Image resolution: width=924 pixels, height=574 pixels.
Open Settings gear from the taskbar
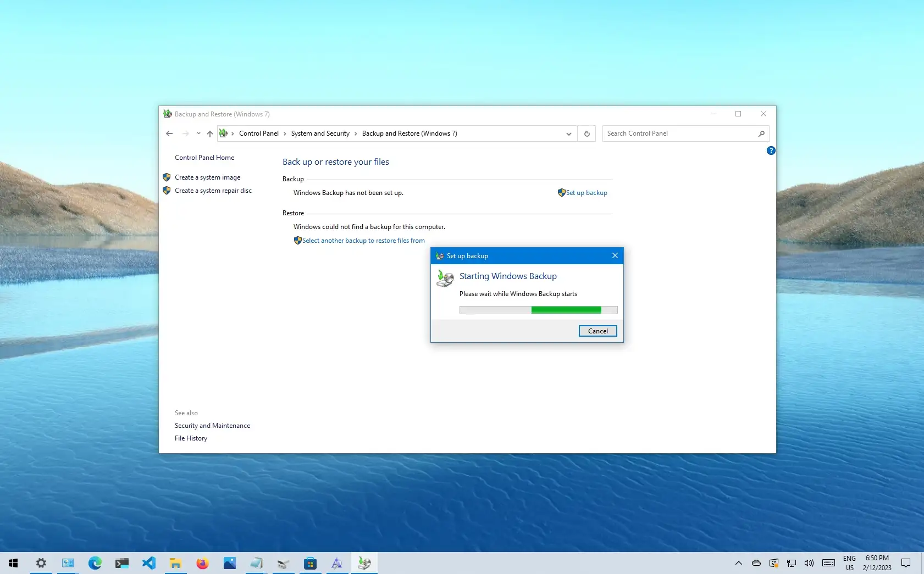[x=41, y=563]
